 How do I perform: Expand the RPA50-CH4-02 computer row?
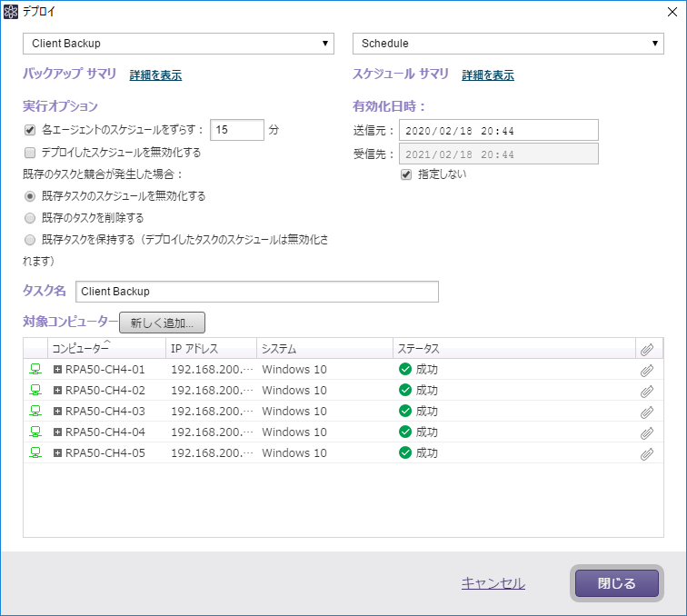pyautogui.click(x=58, y=391)
